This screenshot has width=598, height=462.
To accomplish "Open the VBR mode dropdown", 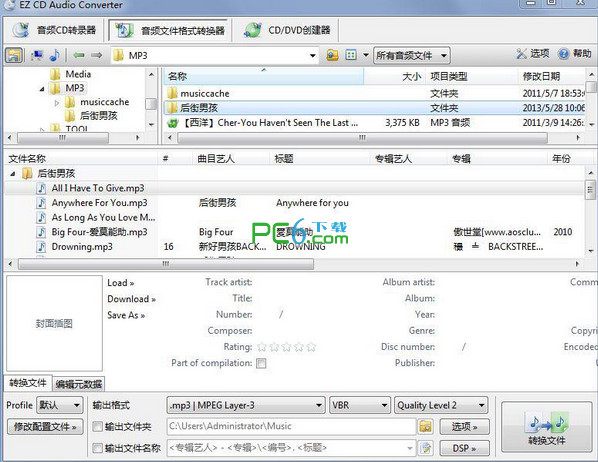I will pyautogui.click(x=360, y=405).
